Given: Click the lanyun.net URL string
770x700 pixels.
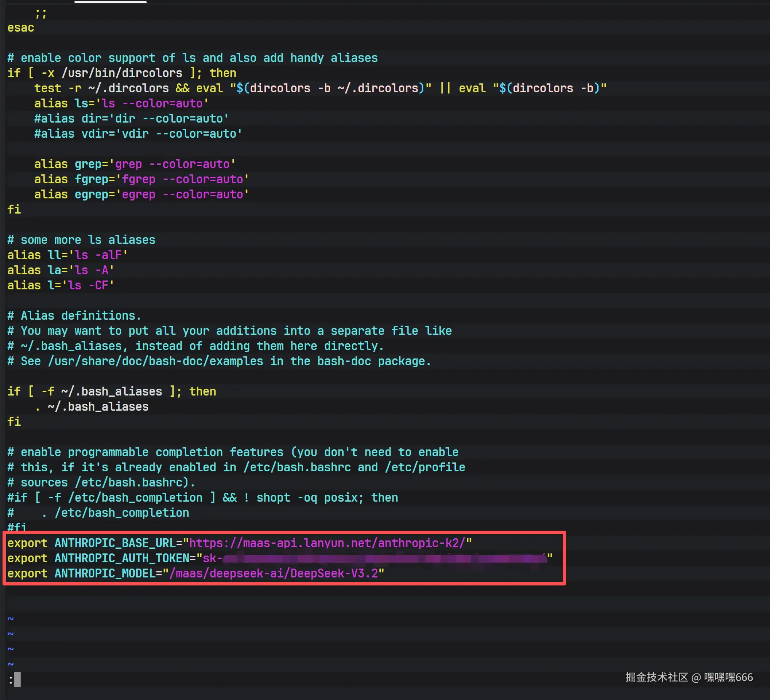Looking at the screenshot, I should pos(327,543).
